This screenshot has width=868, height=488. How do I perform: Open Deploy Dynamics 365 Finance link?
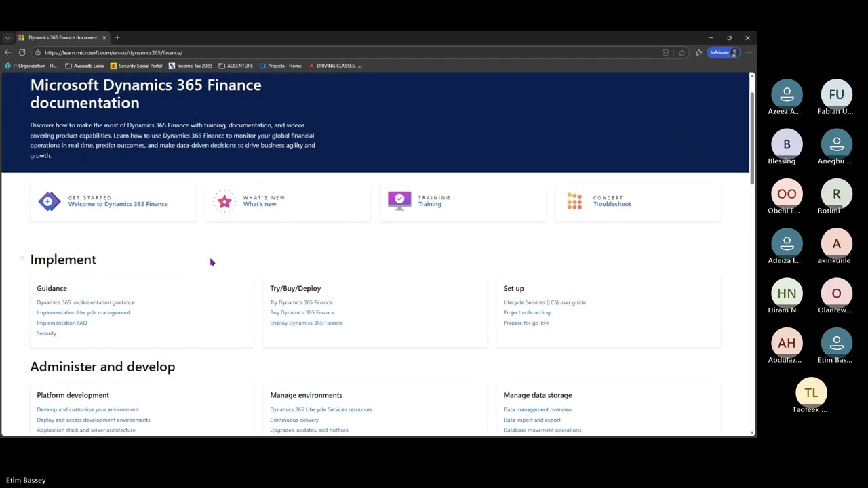tap(307, 323)
